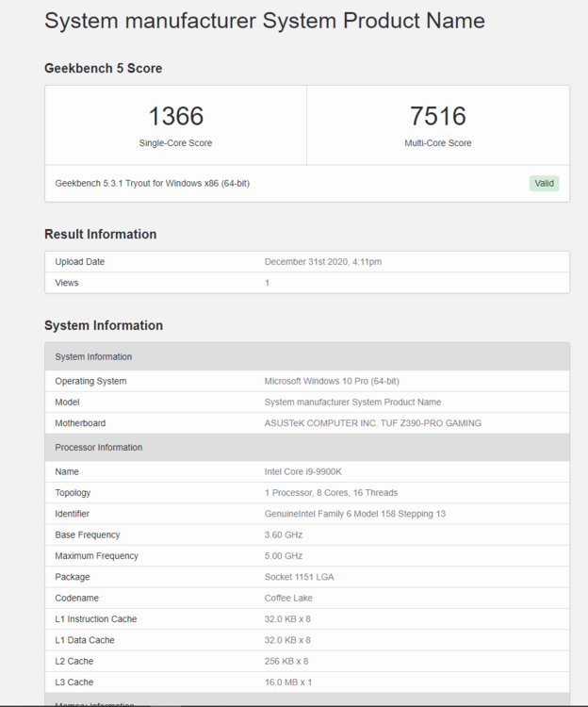Click the Topology row label
The width and height of the screenshot is (588, 707).
(x=73, y=493)
